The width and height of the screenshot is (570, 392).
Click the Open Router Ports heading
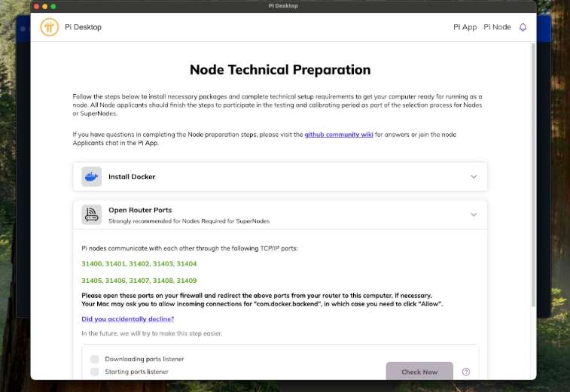[x=140, y=210]
